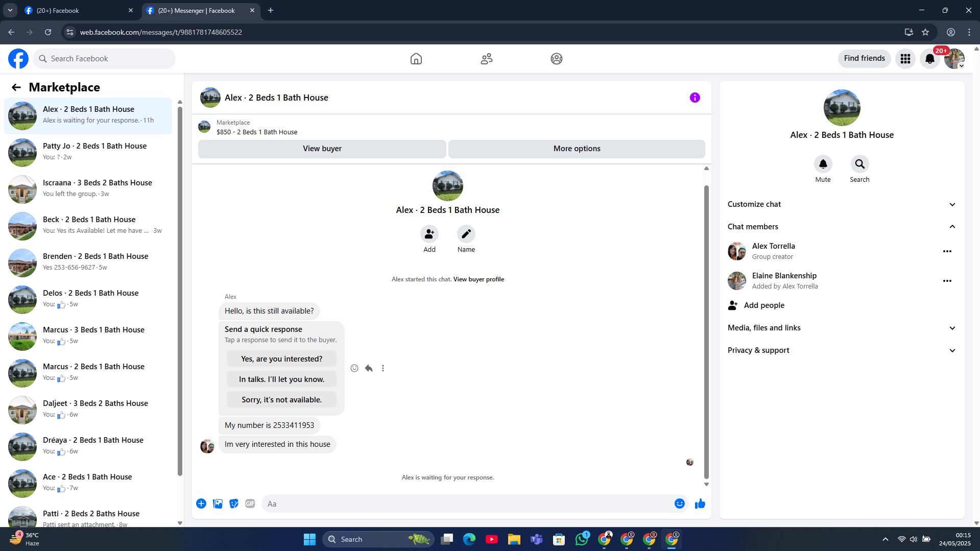Expand Privacy & support section
Image resolution: width=980 pixels, height=551 pixels.
(842, 350)
